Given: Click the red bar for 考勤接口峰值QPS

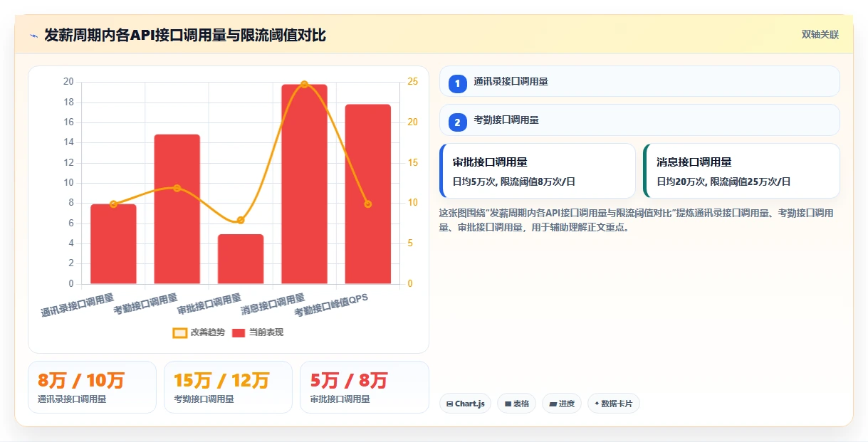Looking at the screenshot, I should [368, 194].
